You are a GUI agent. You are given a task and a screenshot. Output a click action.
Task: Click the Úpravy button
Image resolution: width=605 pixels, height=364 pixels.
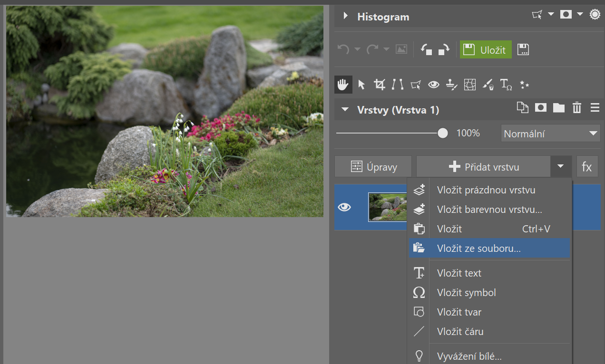click(373, 167)
